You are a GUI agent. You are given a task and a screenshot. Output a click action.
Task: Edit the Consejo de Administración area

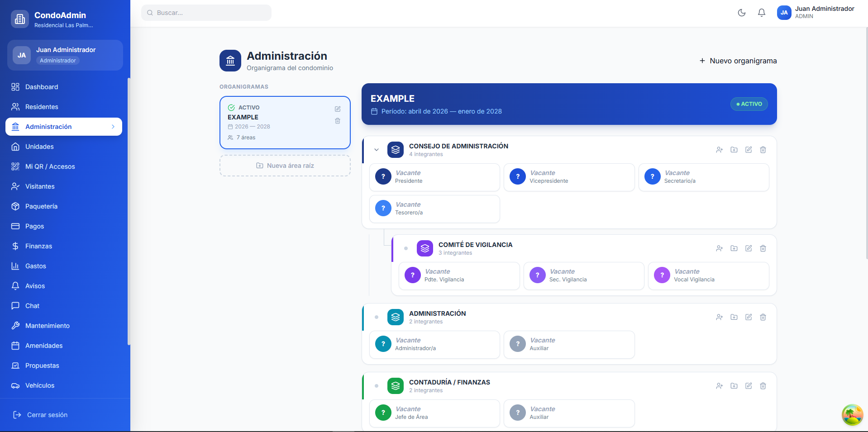click(748, 150)
